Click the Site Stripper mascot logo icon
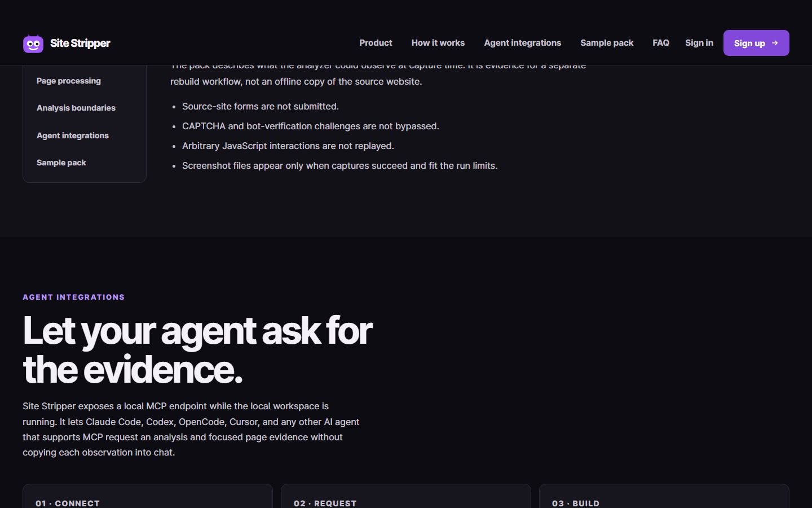The width and height of the screenshot is (812, 508). [x=33, y=43]
